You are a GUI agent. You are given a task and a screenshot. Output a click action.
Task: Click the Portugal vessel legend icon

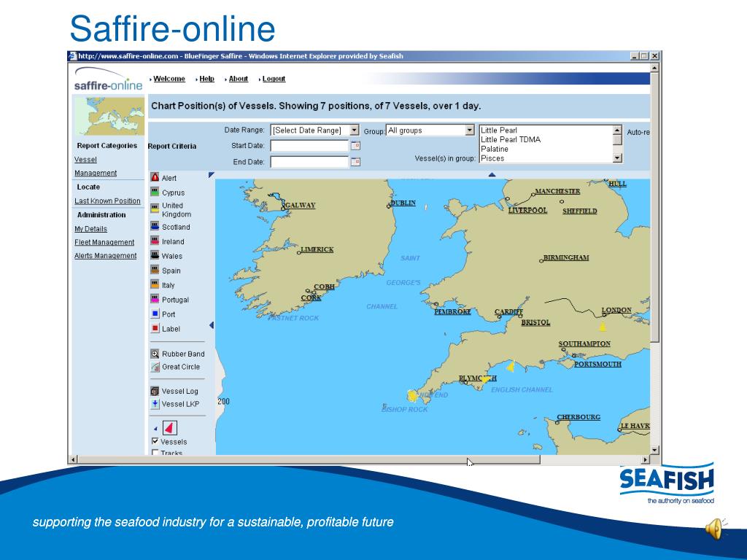point(155,299)
